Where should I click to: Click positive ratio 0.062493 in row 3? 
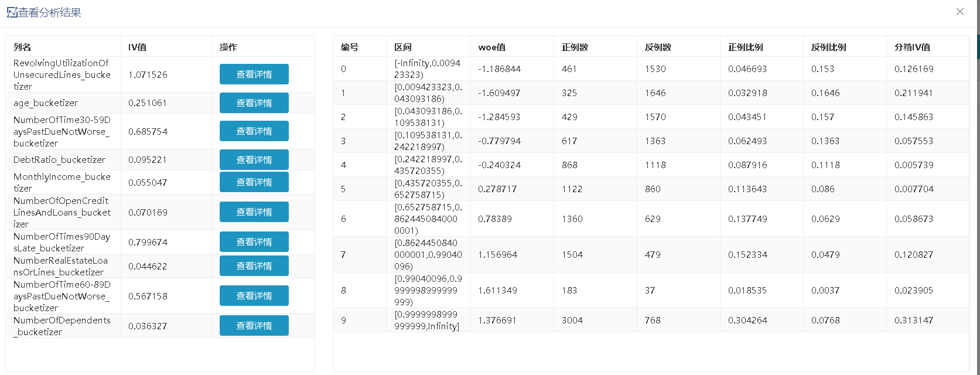coord(747,141)
